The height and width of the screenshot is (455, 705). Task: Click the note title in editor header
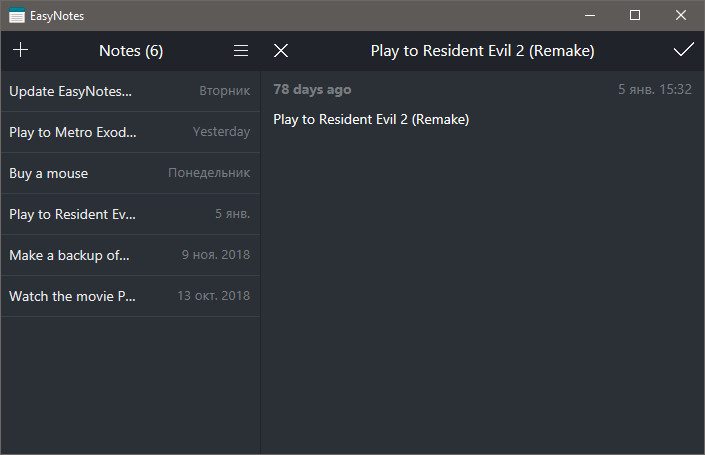482,51
